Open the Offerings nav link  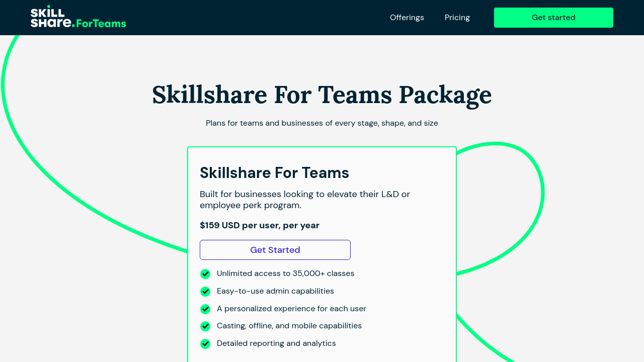coord(407,18)
